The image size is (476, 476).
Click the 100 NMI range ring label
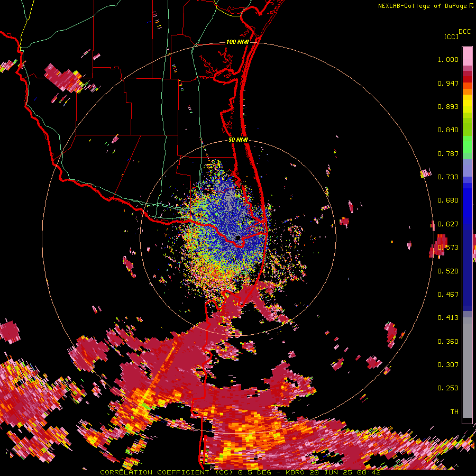pyautogui.click(x=237, y=42)
